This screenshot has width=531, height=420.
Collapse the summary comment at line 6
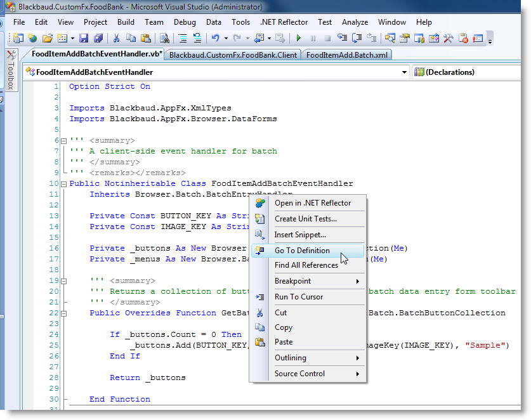[x=63, y=141]
